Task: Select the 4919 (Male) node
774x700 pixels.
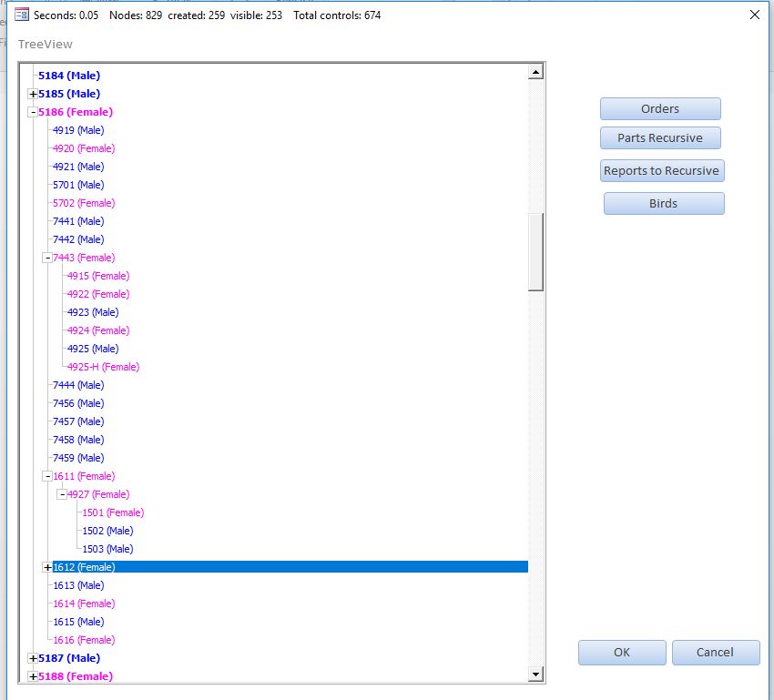Action: pos(78,130)
